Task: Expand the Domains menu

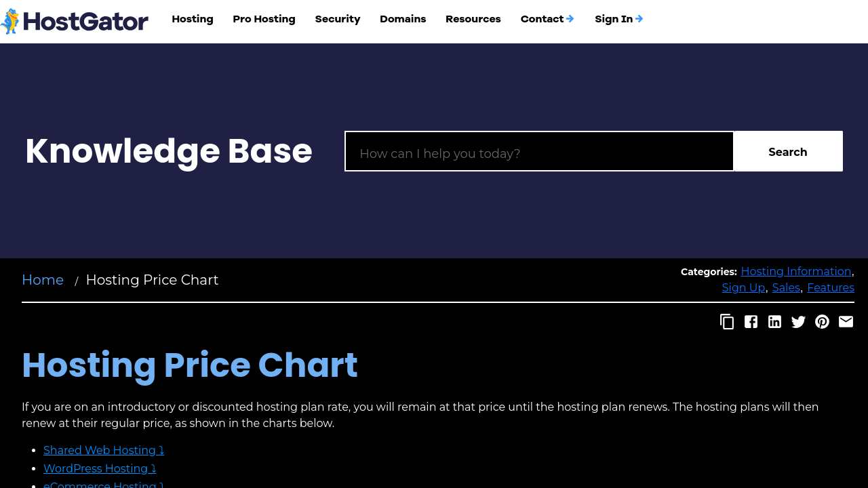Action: [x=403, y=19]
